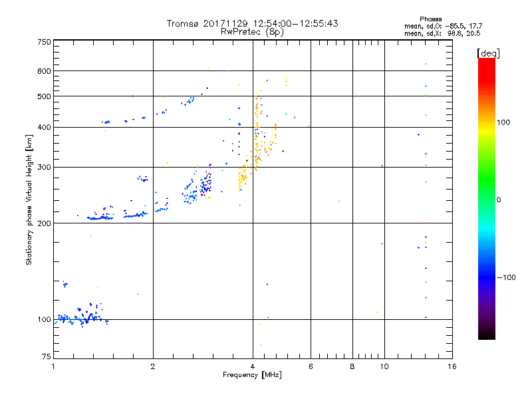Click the x-axis tick label '6'
Image resolution: width=532 pixels, height=399 pixels.
[x=311, y=366]
